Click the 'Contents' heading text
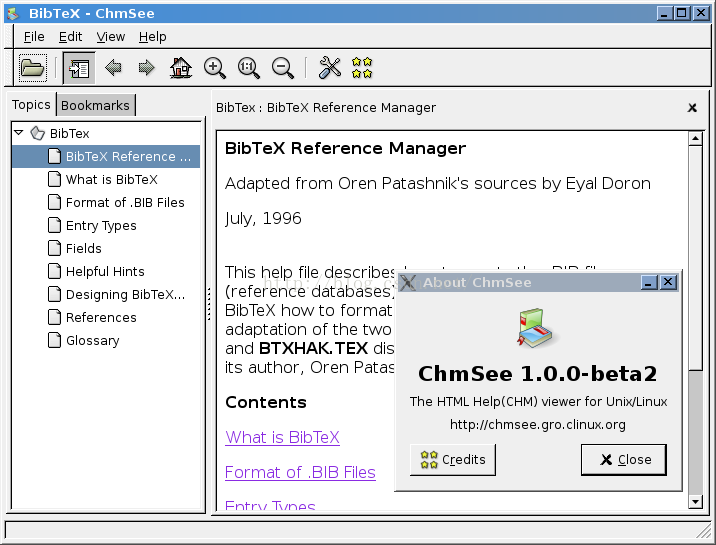Screen dimensions: 716x545 [x=266, y=402]
